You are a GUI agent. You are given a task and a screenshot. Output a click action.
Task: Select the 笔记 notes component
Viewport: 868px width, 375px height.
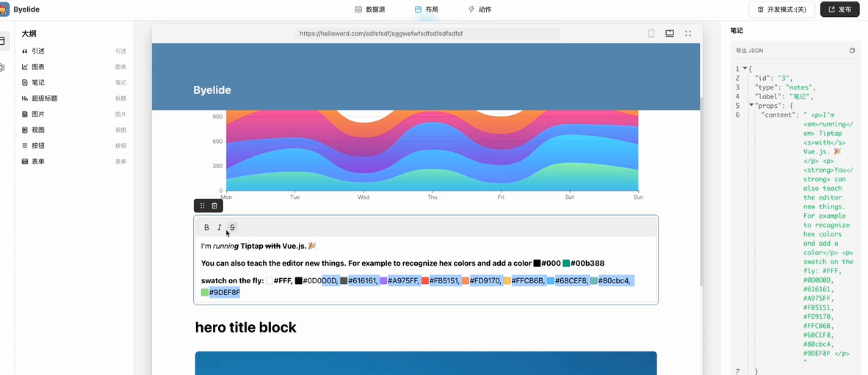[x=73, y=82]
